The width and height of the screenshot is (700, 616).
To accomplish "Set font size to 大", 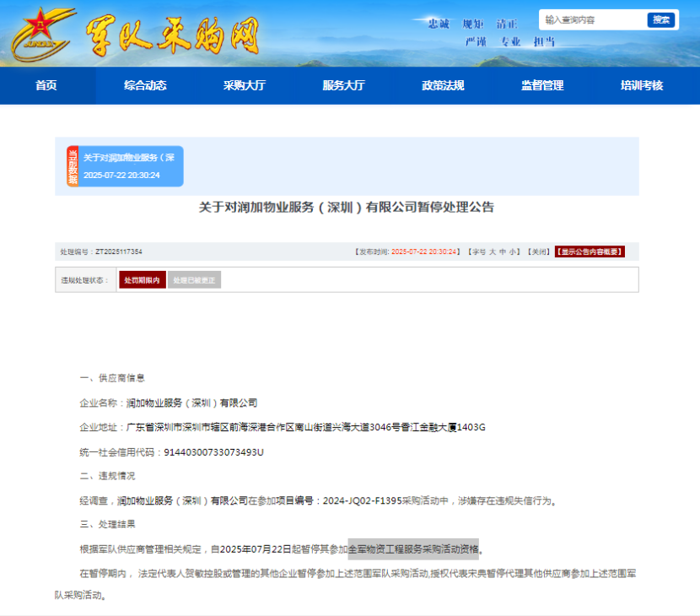I will (x=493, y=252).
